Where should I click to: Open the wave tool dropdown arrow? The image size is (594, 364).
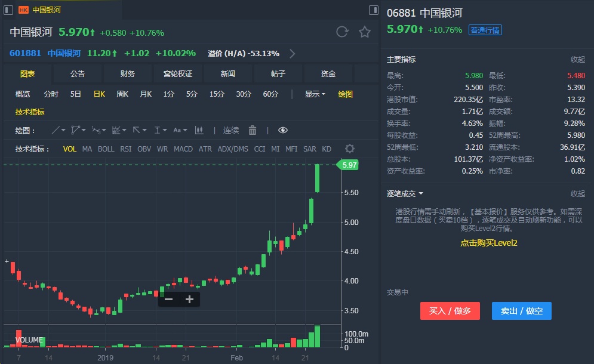(104, 130)
